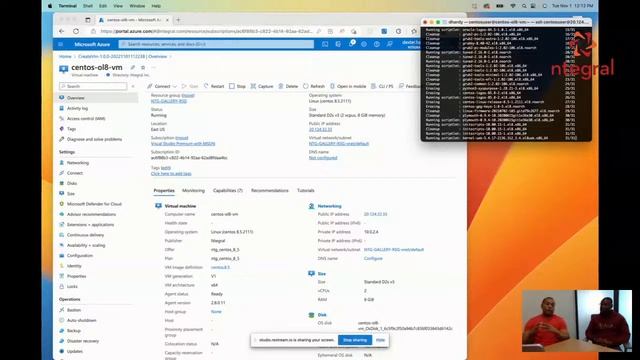Collapse the resource menu sidebar chevron
Screen dimensions: 640x360
click(x=133, y=86)
